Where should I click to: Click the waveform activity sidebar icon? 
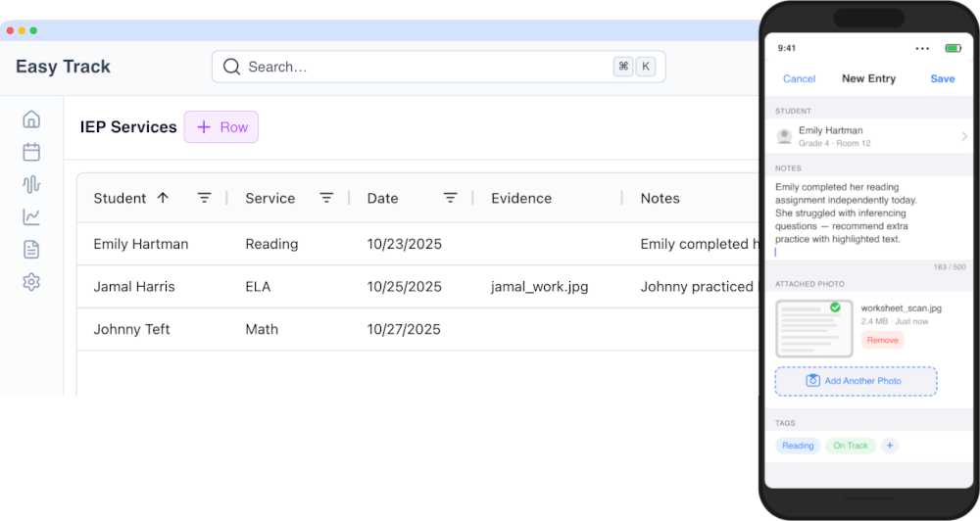[31, 184]
